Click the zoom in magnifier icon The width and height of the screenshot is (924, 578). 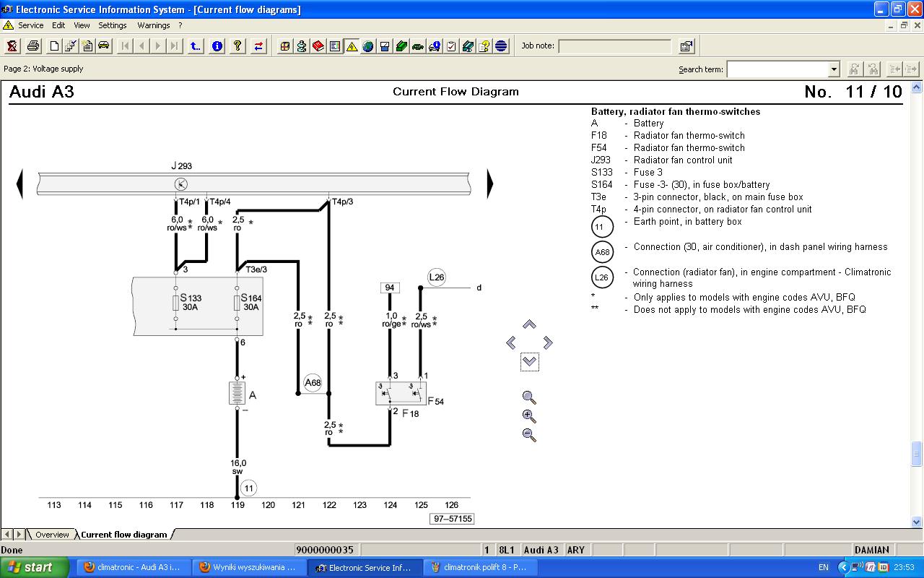pyautogui.click(x=529, y=416)
